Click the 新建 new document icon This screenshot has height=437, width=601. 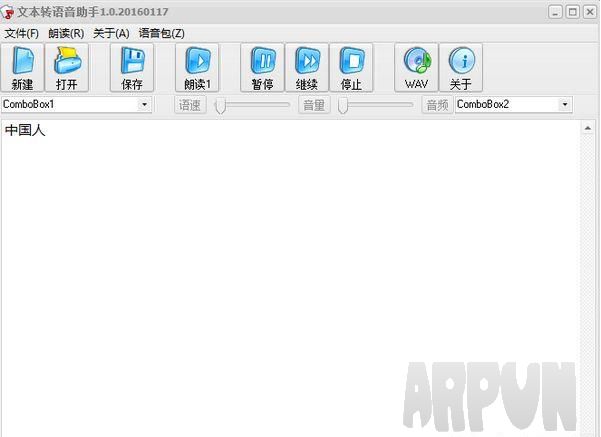[x=22, y=68]
